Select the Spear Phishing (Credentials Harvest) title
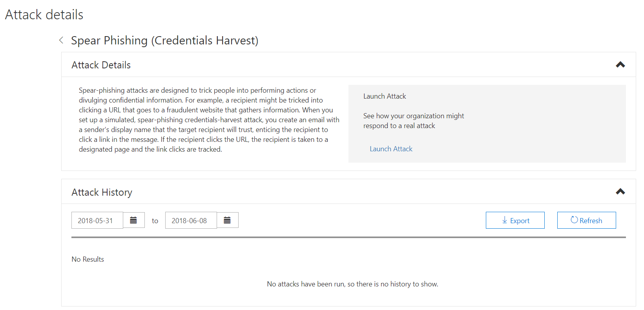The width and height of the screenshot is (644, 310). click(164, 40)
